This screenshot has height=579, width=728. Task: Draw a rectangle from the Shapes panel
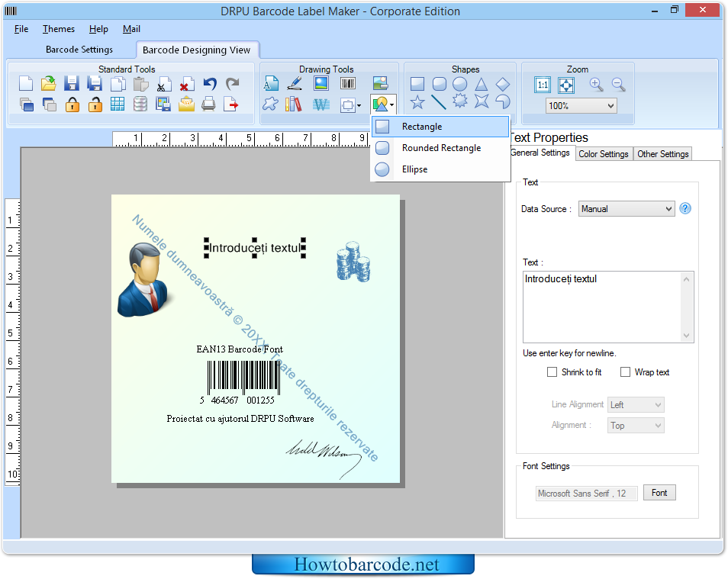pos(417,84)
